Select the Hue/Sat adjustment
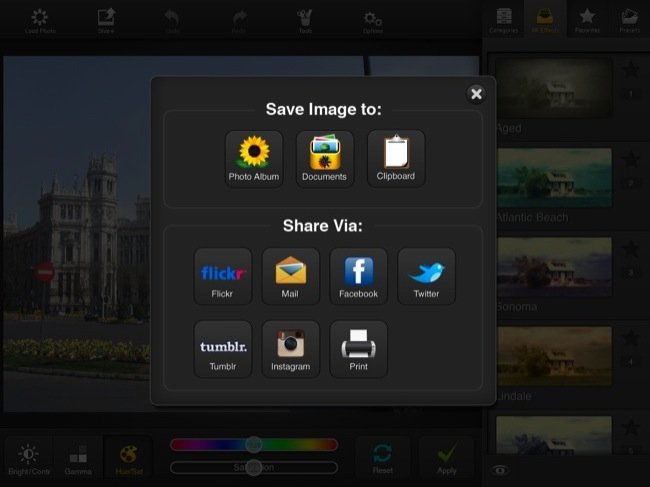This screenshot has width=650, height=487. pos(129,459)
